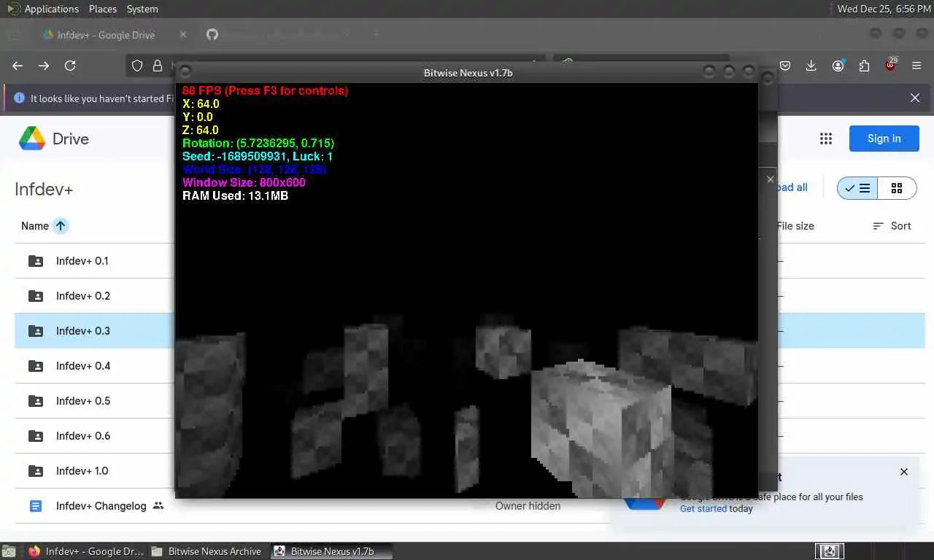Go back in Firefox browser history
Viewport: 934px width, 560px height.
[x=18, y=66]
